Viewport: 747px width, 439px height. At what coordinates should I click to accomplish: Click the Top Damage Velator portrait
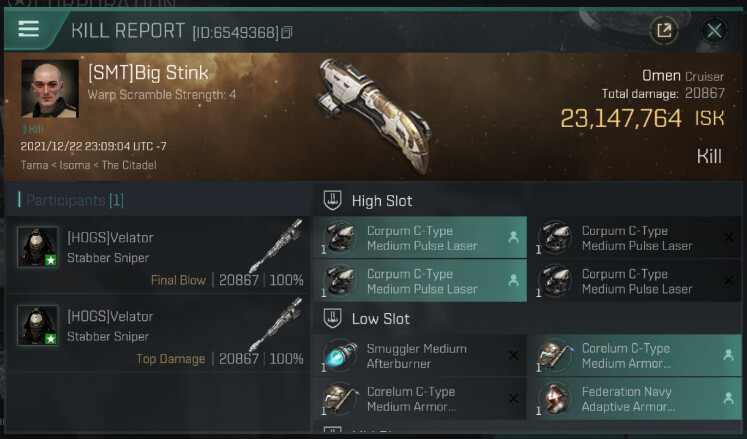[x=37, y=325]
